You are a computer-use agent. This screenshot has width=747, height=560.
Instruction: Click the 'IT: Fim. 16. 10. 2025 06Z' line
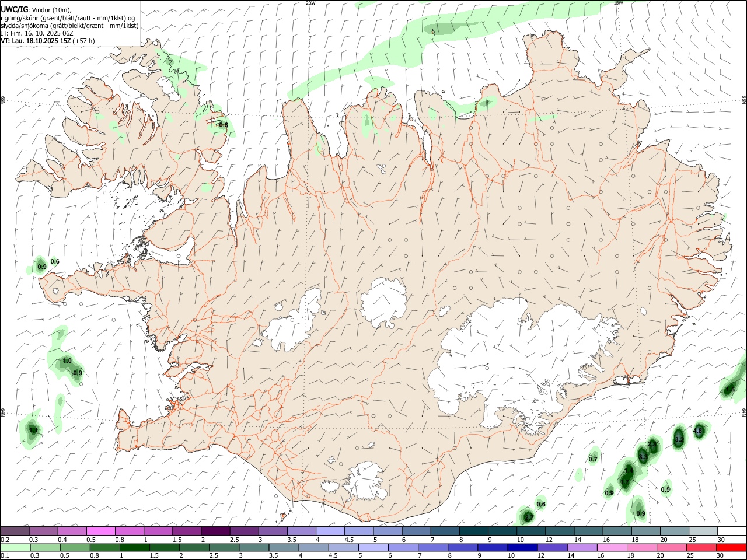click(x=37, y=33)
